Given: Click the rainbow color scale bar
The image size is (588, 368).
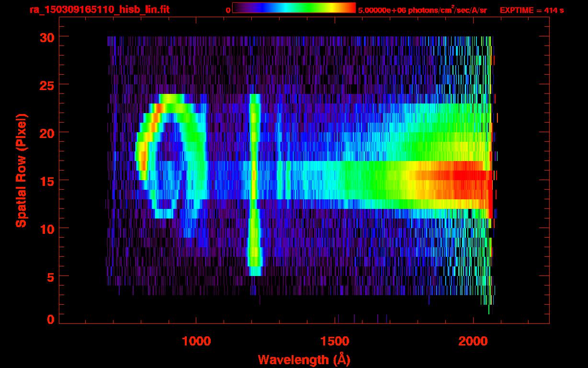Looking at the screenshot, I should click(x=294, y=8).
